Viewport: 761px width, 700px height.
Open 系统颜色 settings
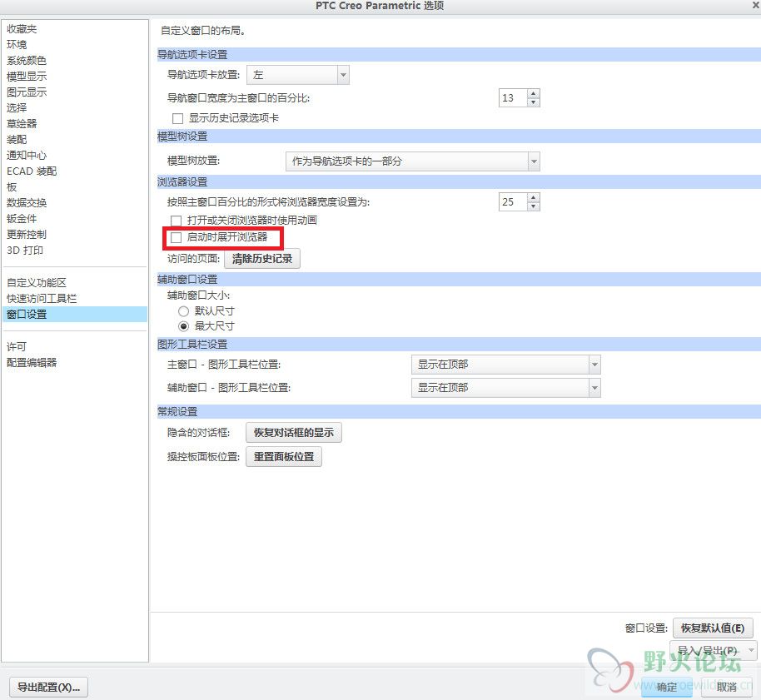pyautogui.click(x=26, y=61)
